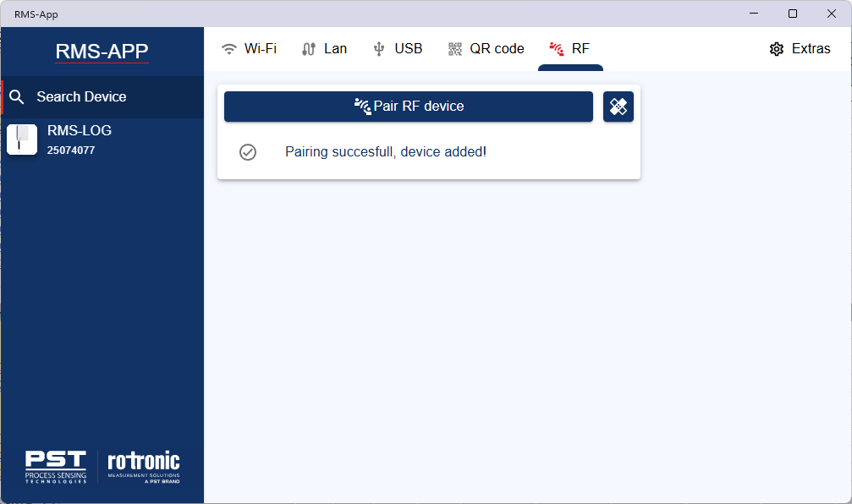Screen dimensions: 852x504
Task: Close the RMS-App window
Action: [x=832, y=14]
